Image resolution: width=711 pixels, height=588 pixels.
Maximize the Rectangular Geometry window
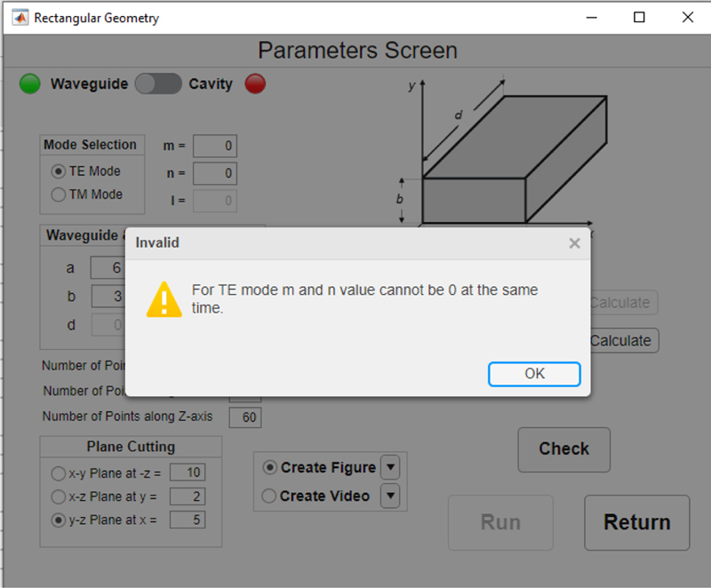tap(639, 18)
